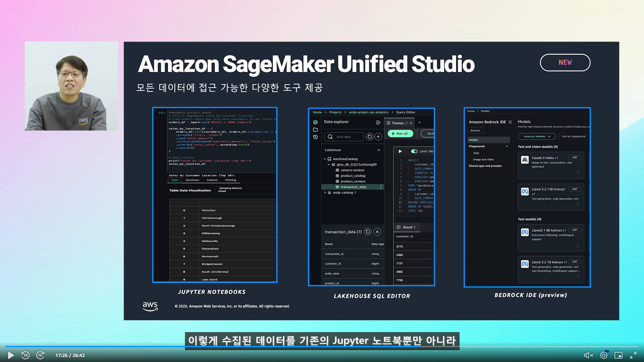Collapse the Lakehouse section
This screenshot has height=362, width=644.
click(379, 150)
